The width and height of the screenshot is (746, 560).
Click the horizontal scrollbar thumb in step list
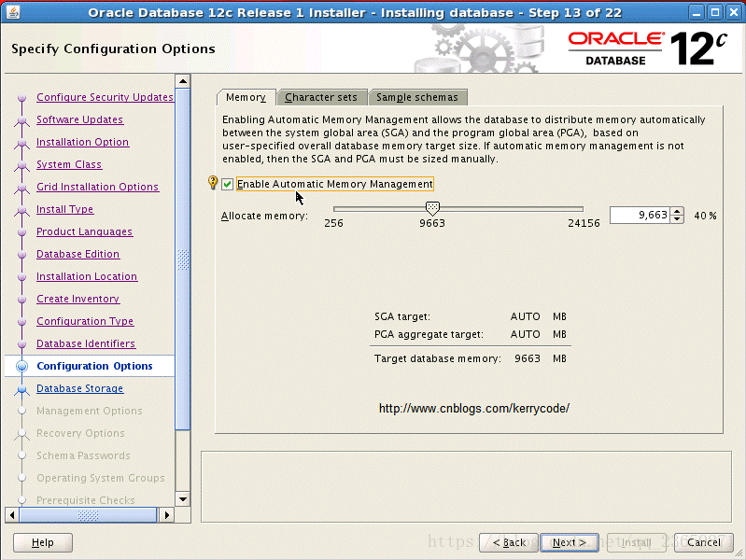pyautogui.click(x=88, y=515)
